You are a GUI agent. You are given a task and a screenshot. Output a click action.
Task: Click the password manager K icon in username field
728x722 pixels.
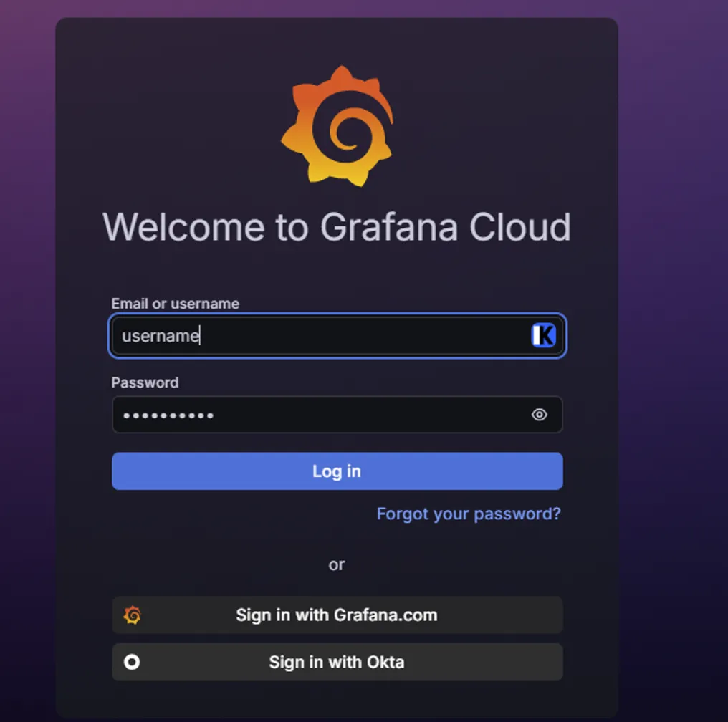click(543, 335)
